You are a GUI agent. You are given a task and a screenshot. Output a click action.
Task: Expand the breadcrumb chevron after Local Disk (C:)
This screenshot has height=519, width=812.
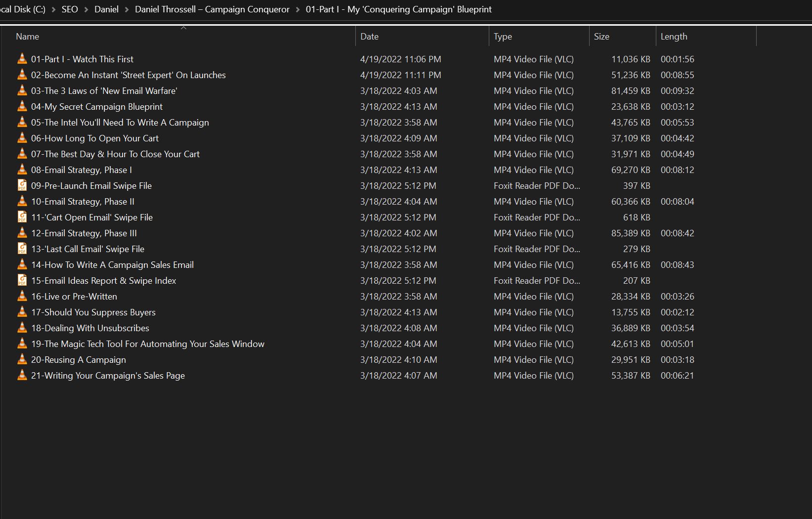[x=53, y=9]
